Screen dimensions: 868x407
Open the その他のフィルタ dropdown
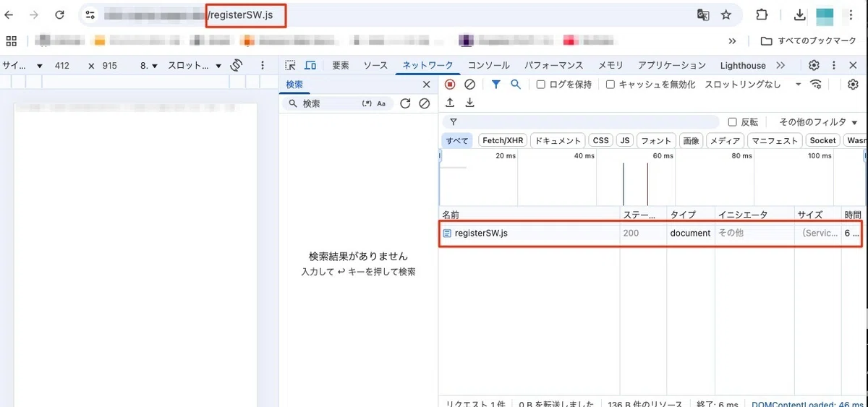(x=818, y=122)
